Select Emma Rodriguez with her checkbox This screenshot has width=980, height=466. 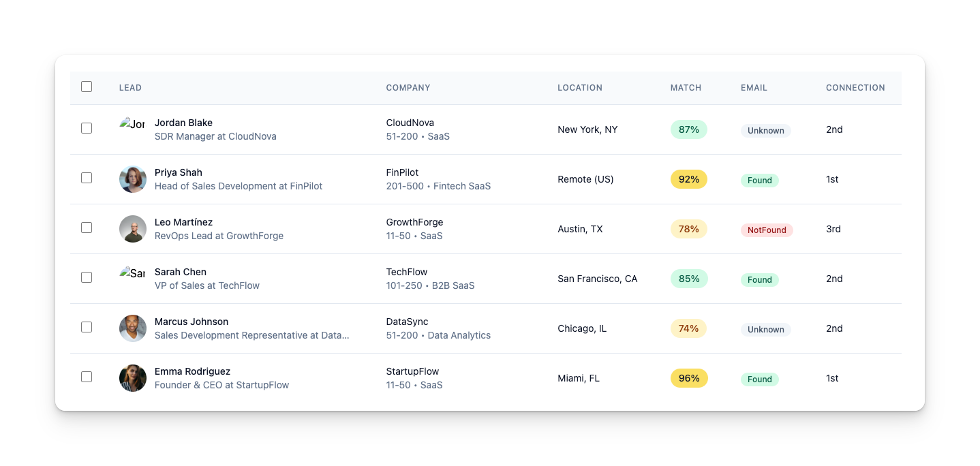pyautogui.click(x=87, y=377)
